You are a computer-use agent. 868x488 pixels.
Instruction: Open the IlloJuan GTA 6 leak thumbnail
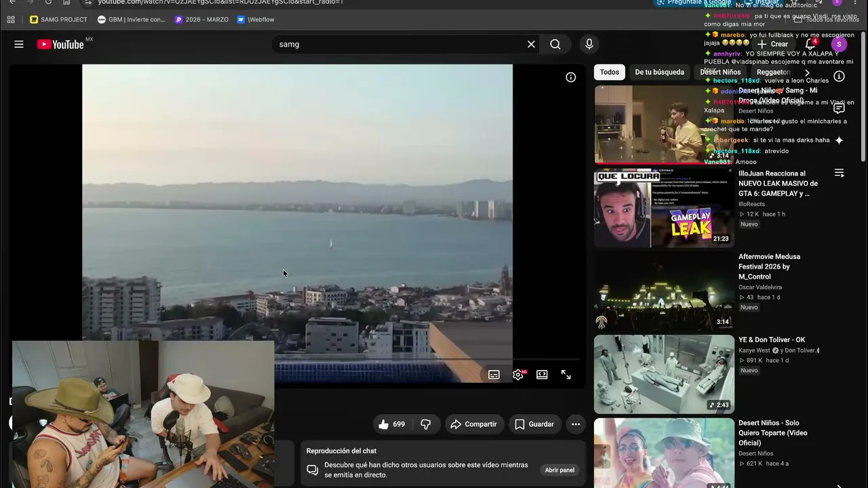click(x=664, y=208)
